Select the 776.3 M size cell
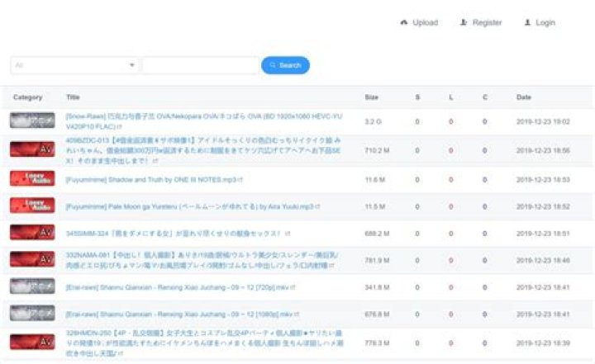The image size is (595, 364). [x=377, y=343]
